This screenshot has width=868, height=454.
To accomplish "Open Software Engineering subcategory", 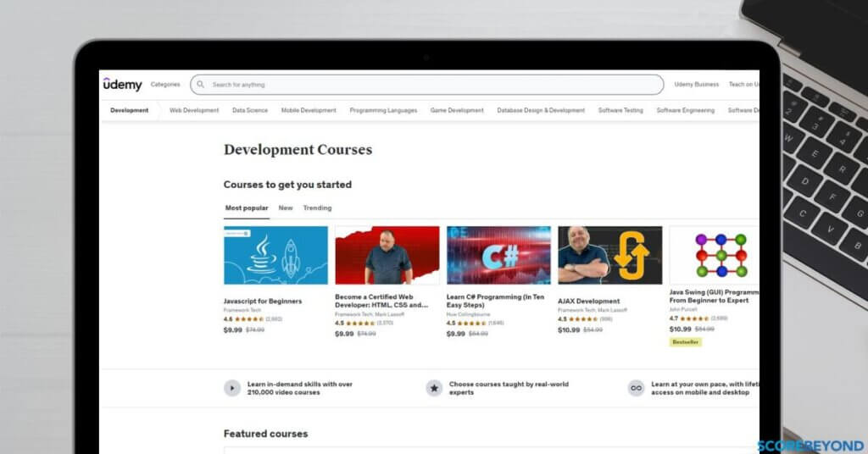I will 685,111.
